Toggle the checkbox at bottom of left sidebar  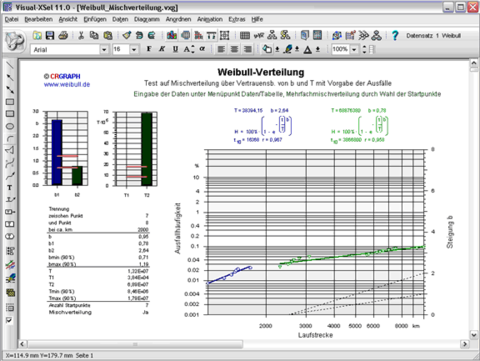9,320
